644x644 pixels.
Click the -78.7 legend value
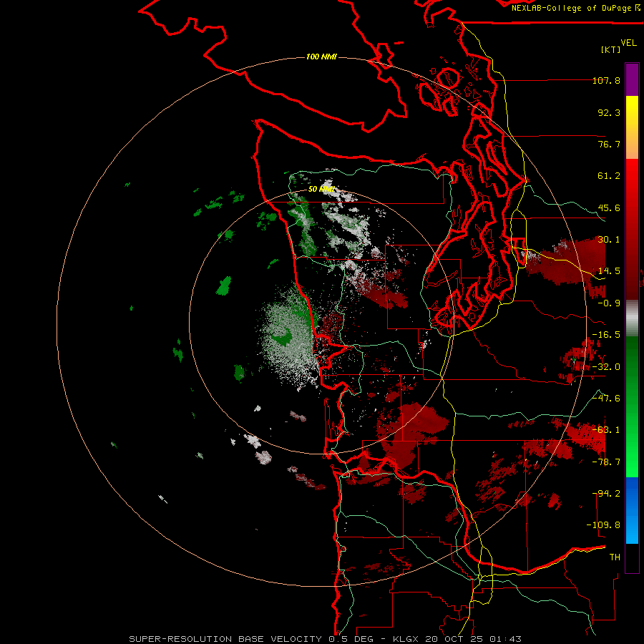click(x=606, y=462)
